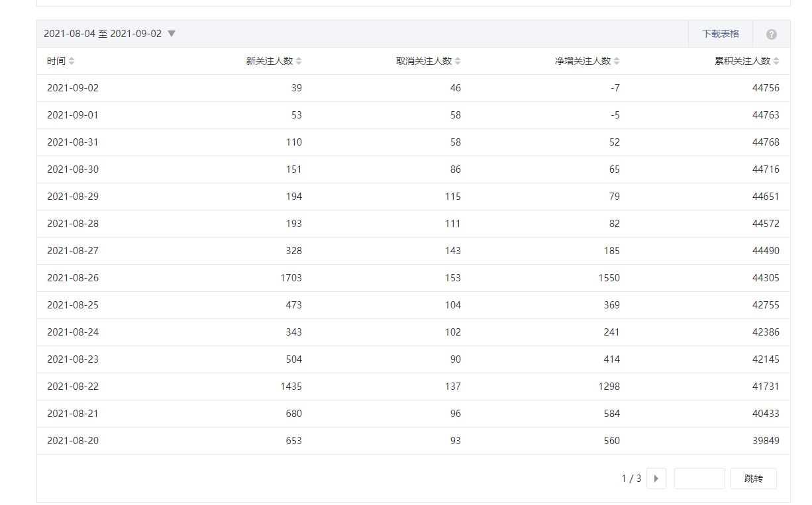Click sort arrows next to 新关注人数
Image resolution: width=812 pixels, height=505 pixels.
(x=299, y=61)
